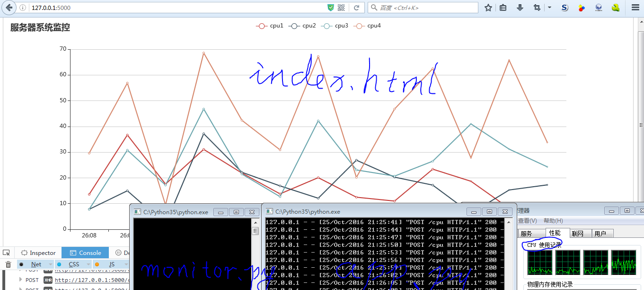Screen dimensions: 644x290
Task: Toggle cpu1 series in chart legend
Action: pyautogui.click(x=270, y=26)
